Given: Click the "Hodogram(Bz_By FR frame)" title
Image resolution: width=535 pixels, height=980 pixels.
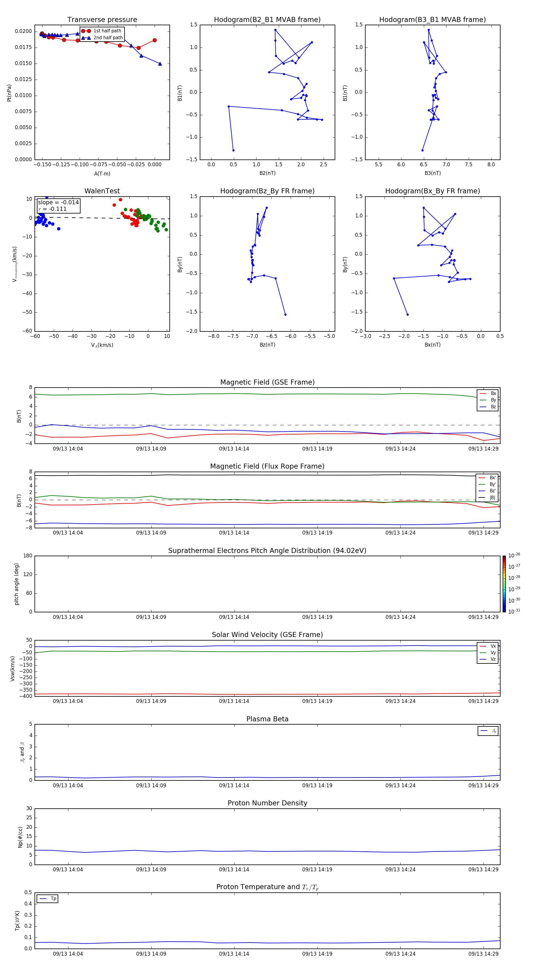Looking at the screenshot, I should point(267,191).
